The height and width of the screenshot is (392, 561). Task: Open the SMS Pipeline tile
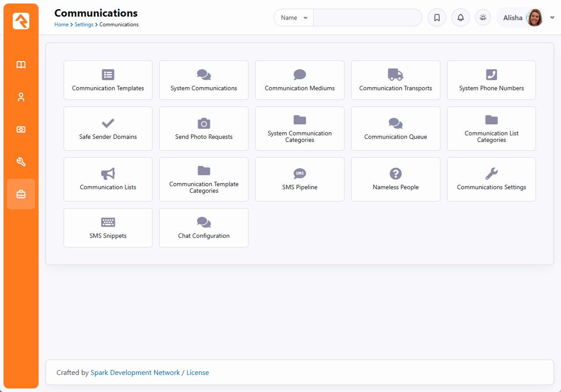[x=300, y=179]
